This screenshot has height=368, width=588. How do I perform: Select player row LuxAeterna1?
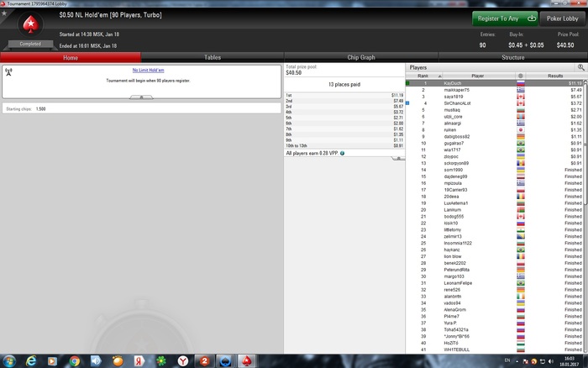point(494,203)
